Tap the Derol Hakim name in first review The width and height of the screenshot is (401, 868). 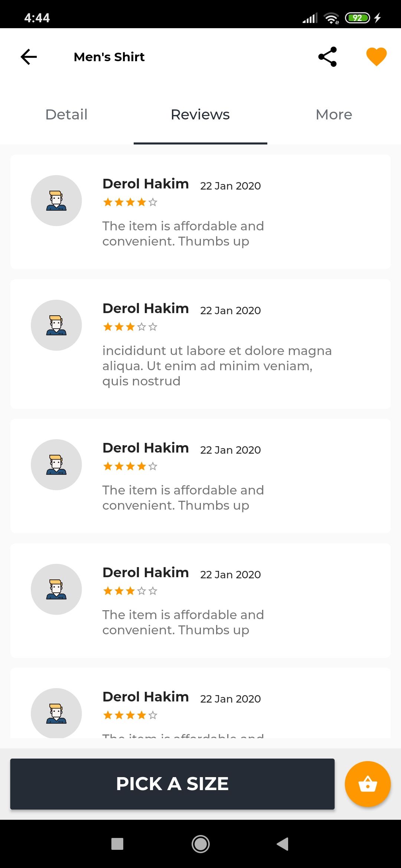[146, 184]
